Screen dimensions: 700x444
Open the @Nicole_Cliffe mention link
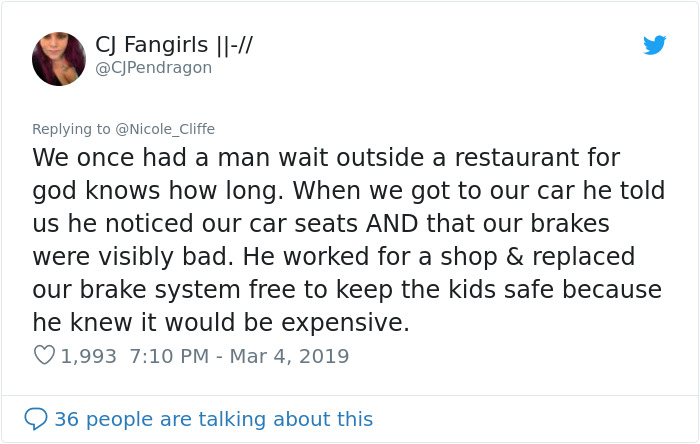tap(165, 129)
